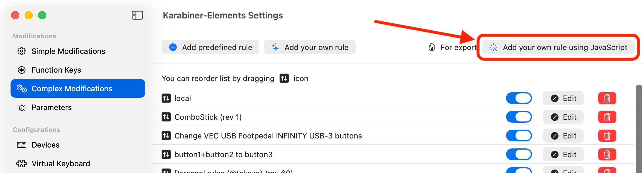Turn off the ComboStick (rev 1) rule

click(519, 117)
